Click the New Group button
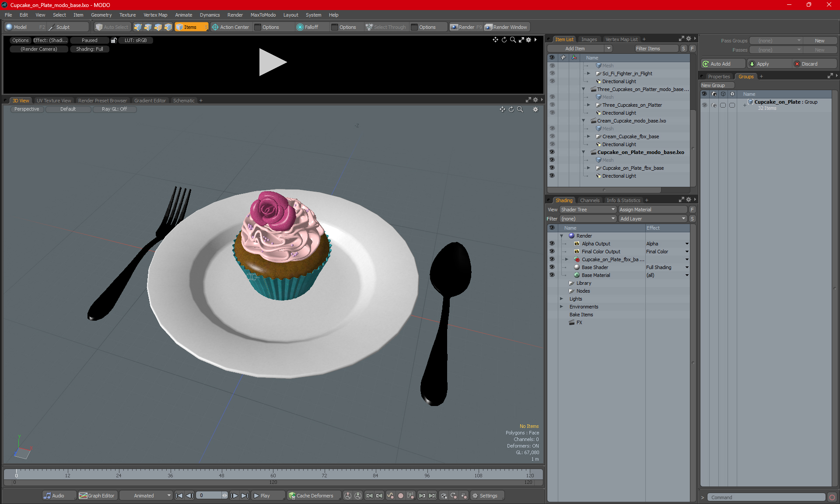Screen dimensions: 840x504 [x=717, y=85]
